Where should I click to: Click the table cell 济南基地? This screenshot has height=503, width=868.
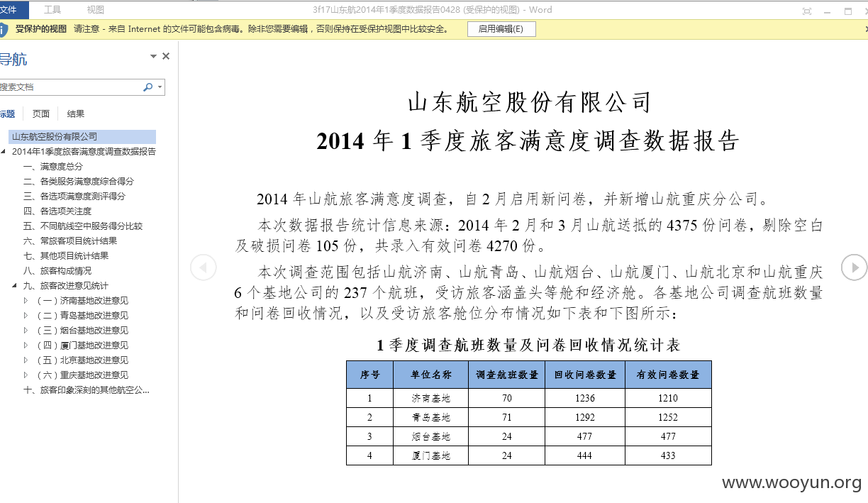coord(431,398)
